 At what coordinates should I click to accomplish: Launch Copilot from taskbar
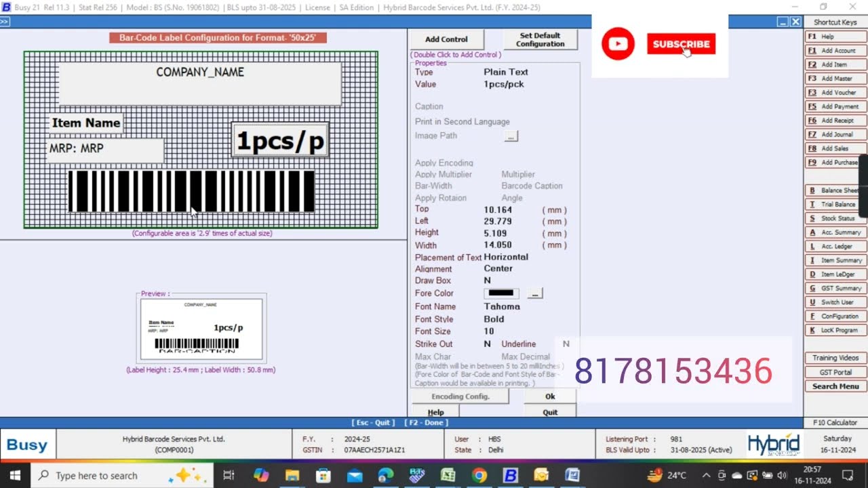[x=261, y=475]
